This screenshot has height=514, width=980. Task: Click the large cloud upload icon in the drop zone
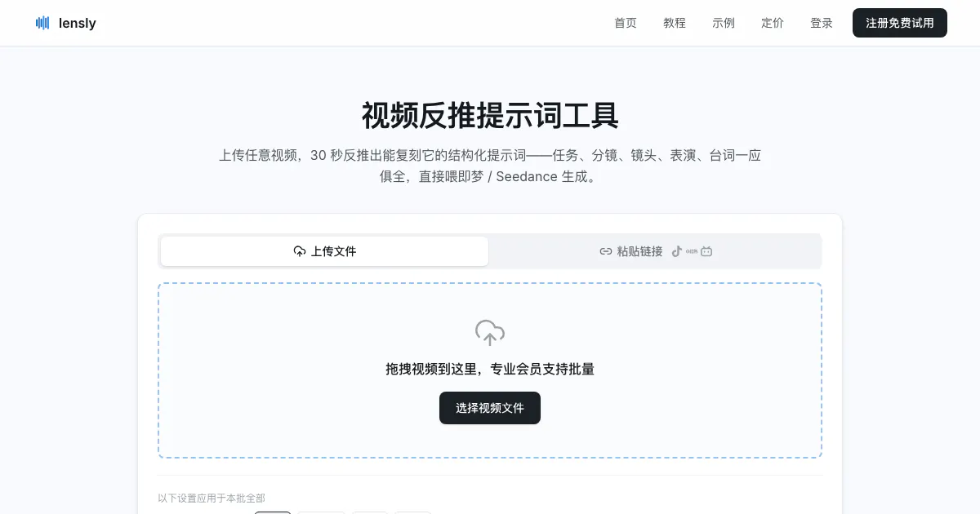point(490,333)
